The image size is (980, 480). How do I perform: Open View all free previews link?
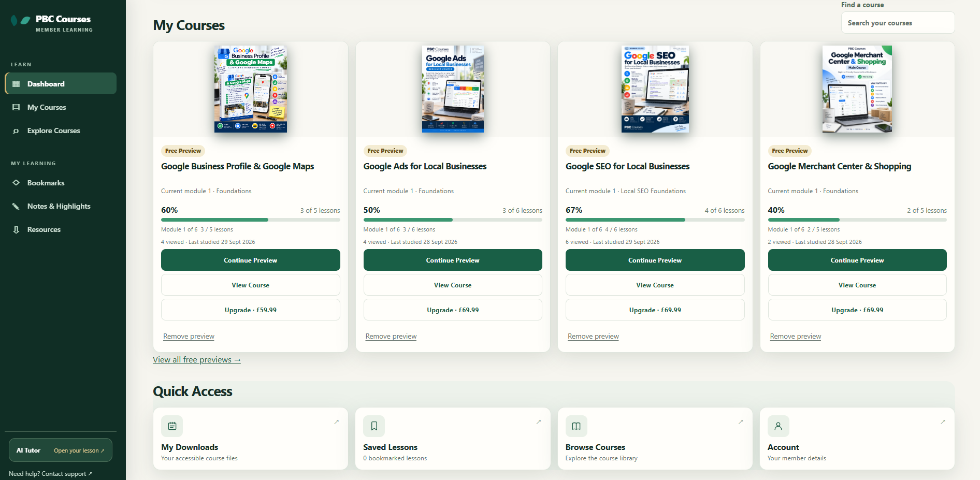tap(197, 359)
